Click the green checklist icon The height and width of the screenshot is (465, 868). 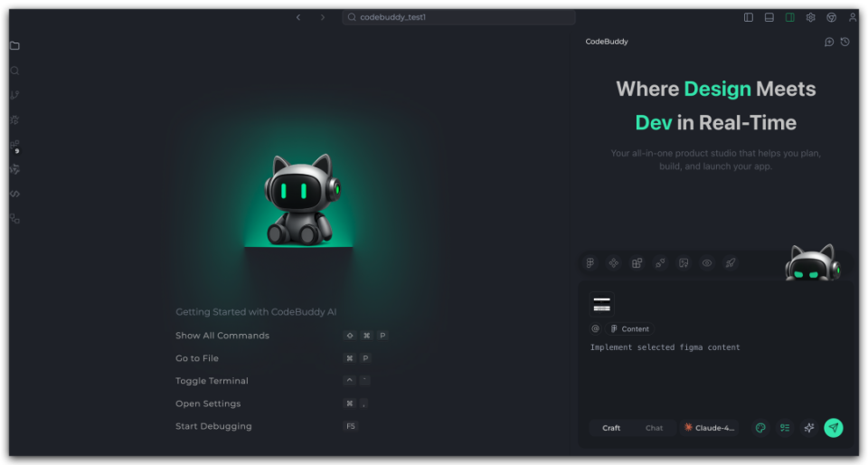coord(785,428)
